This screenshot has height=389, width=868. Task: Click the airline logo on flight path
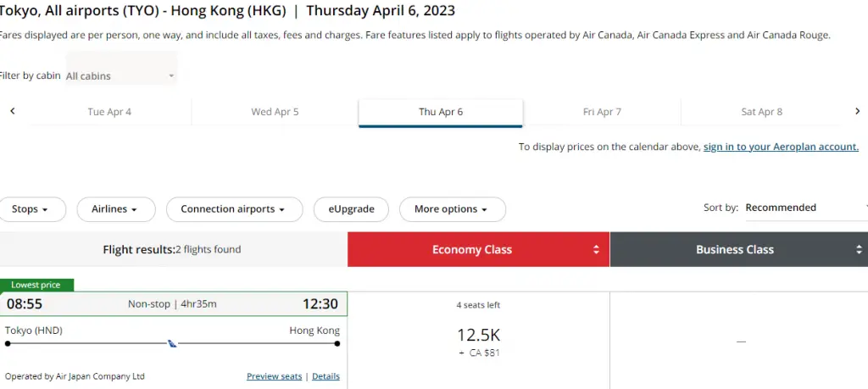click(172, 343)
